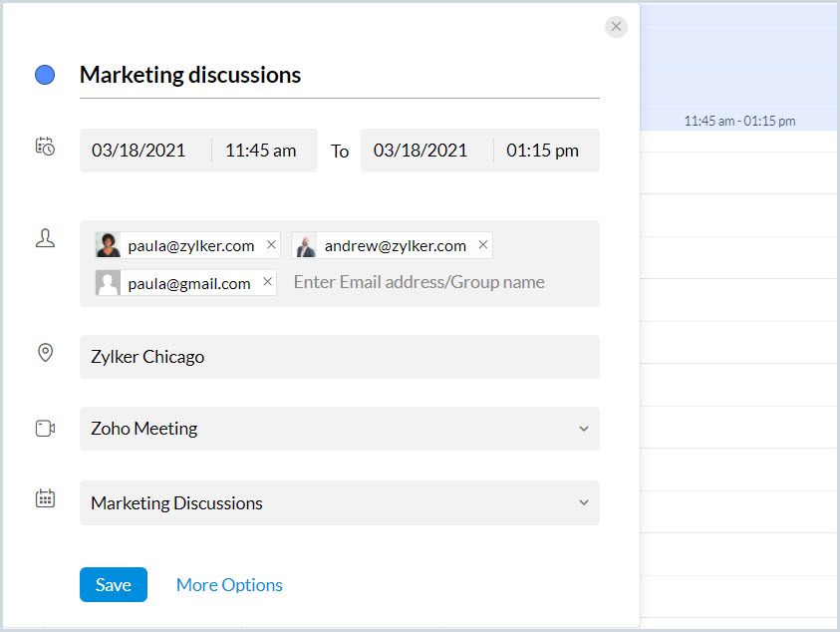Click the video conference camera icon
840x632 pixels.
(x=45, y=429)
